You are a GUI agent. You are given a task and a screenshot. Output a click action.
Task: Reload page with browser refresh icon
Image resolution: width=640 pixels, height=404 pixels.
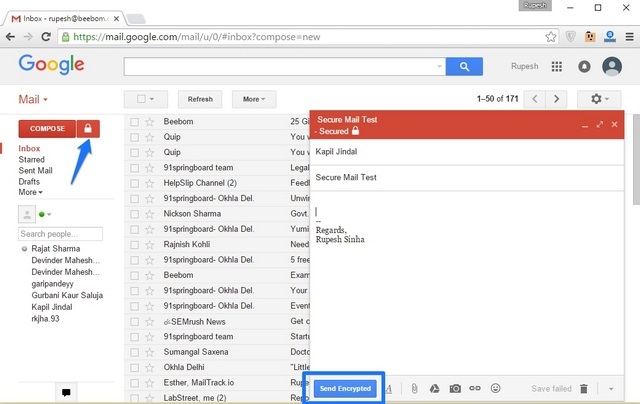46,37
